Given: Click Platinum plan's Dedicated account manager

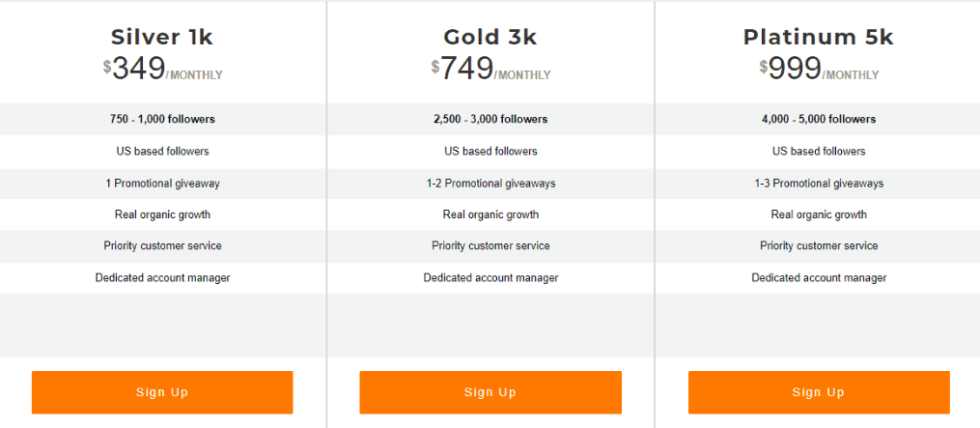Looking at the screenshot, I should 819,278.
